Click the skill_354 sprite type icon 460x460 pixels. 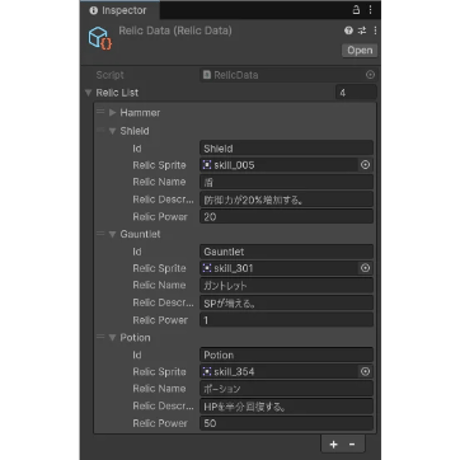pyautogui.click(x=207, y=371)
